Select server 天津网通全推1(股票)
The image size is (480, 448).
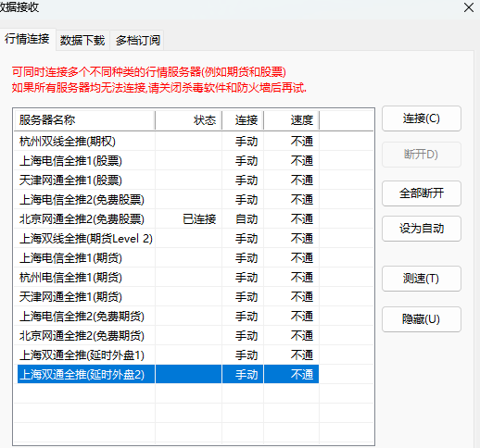[x=70, y=180]
